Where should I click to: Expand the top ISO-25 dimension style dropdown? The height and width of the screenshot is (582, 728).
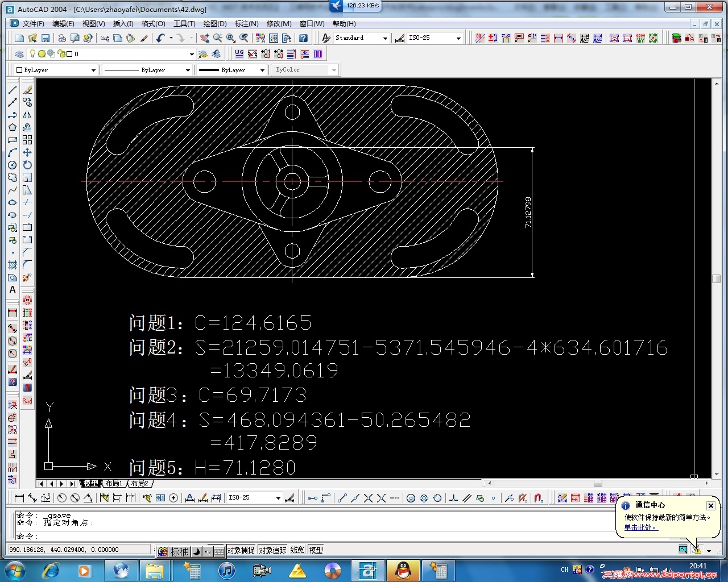(458, 38)
